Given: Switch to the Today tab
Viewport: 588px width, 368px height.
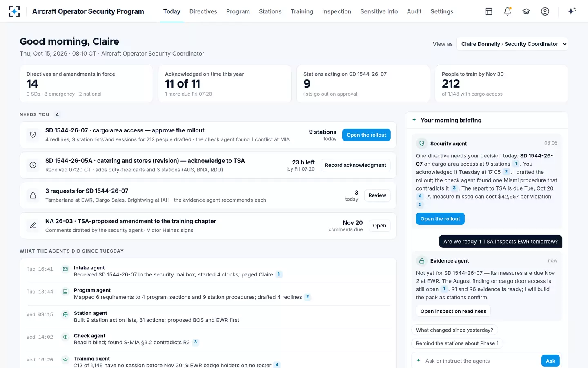Looking at the screenshot, I should click(172, 11).
